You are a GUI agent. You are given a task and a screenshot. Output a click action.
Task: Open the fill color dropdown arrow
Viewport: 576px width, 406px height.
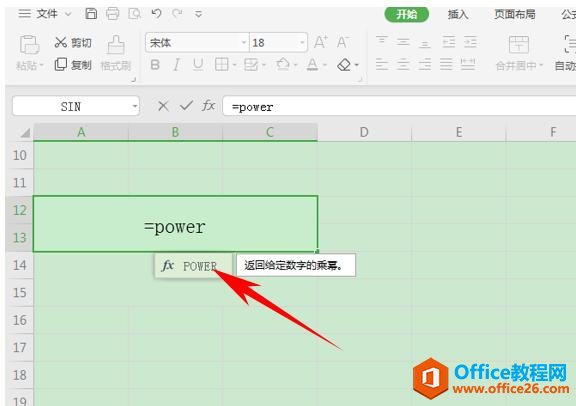pyautogui.click(x=295, y=65)
